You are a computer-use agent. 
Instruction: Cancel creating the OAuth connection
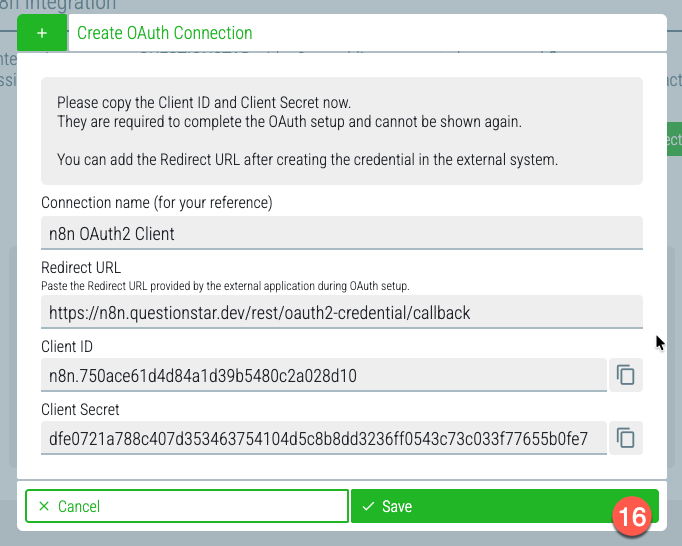(187, 506)
